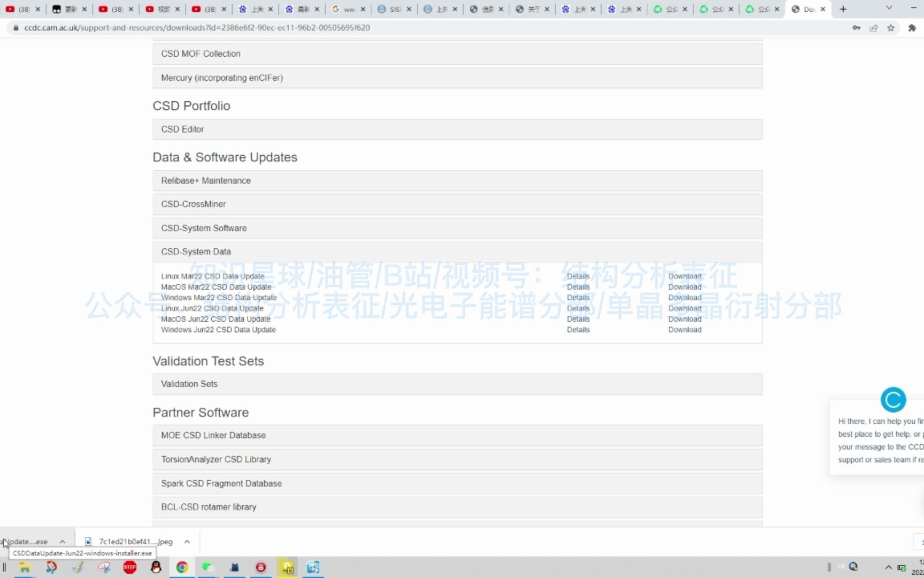The height and width of the screenshot is (578, 924).
Task: Close the active Downloads tab
Action: point(822,9)
